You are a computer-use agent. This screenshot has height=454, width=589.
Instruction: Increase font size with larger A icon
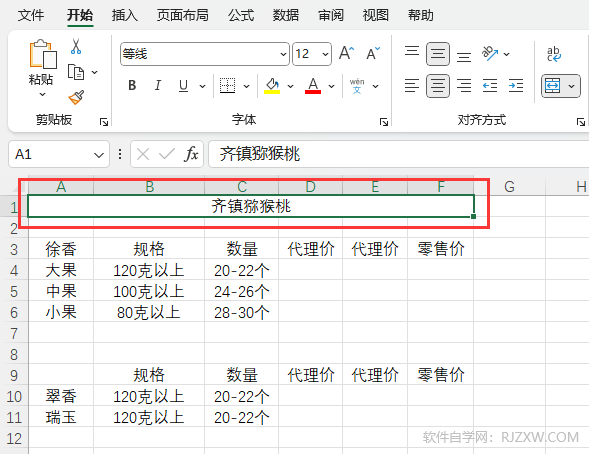tap(346, 53)
